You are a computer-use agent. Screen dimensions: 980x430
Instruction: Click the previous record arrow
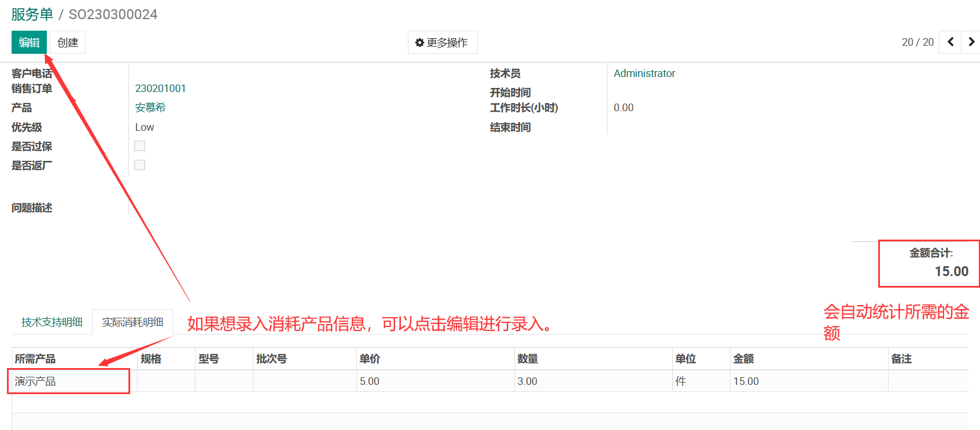pyautogui.click(x=950, y=42)
